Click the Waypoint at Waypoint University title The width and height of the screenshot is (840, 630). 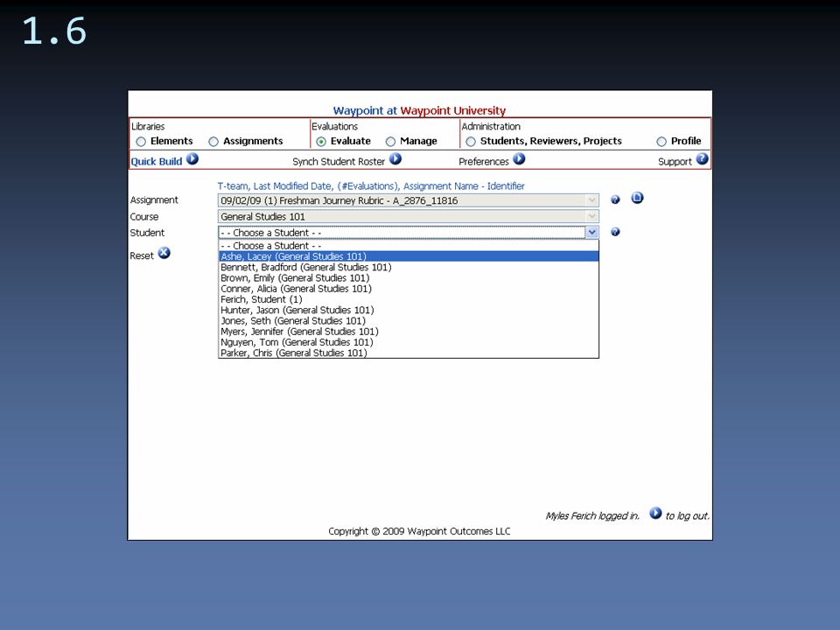point(419,110)
